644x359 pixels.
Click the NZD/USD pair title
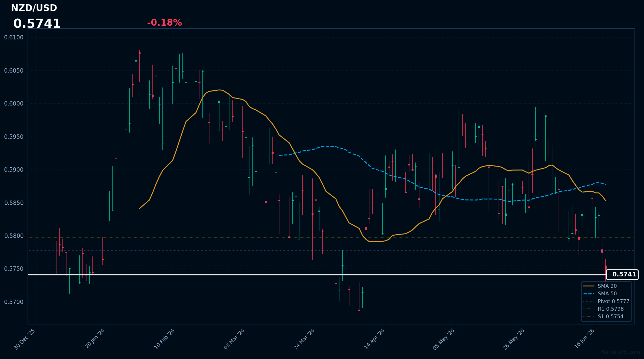(34, 8)
